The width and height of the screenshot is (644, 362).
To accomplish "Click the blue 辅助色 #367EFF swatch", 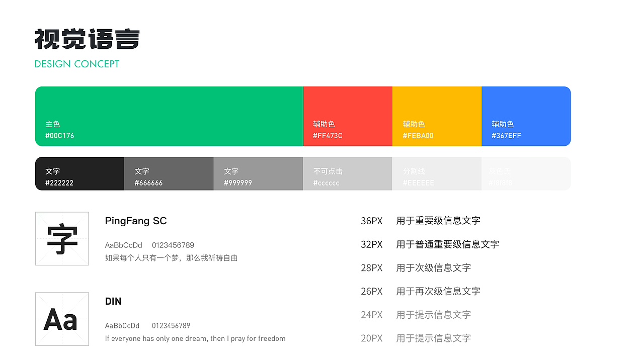I will (526, 116).
